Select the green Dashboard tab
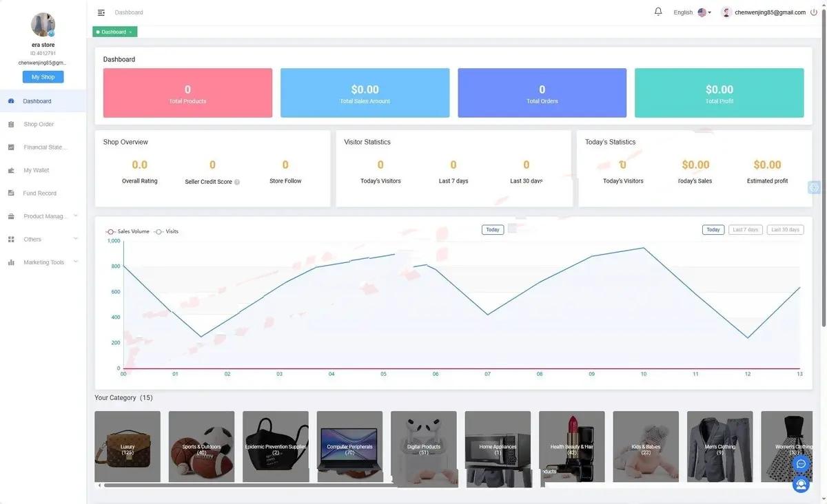 tap(114, 32)
